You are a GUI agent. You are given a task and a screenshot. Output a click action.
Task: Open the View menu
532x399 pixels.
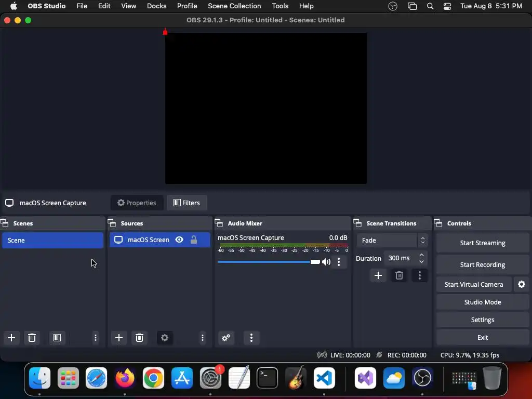129,6
